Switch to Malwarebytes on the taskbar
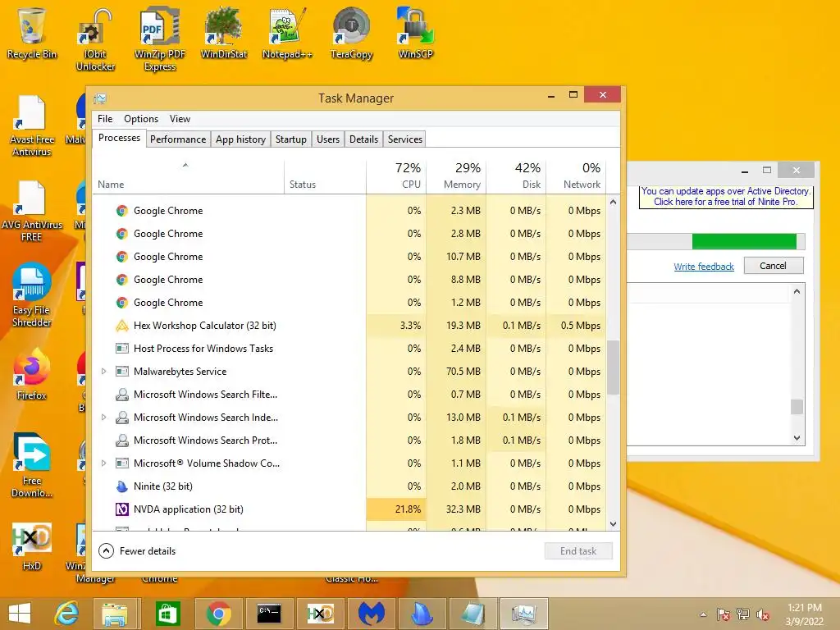The width and height of the screenshot is (840, 630). click(371, 614)
